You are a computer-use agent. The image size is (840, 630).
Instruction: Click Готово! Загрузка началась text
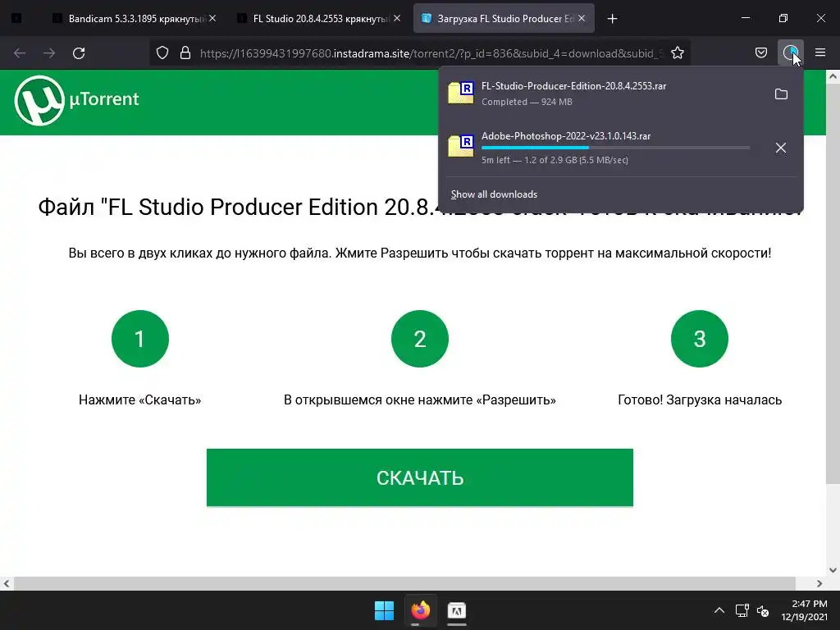coord(700,400)
